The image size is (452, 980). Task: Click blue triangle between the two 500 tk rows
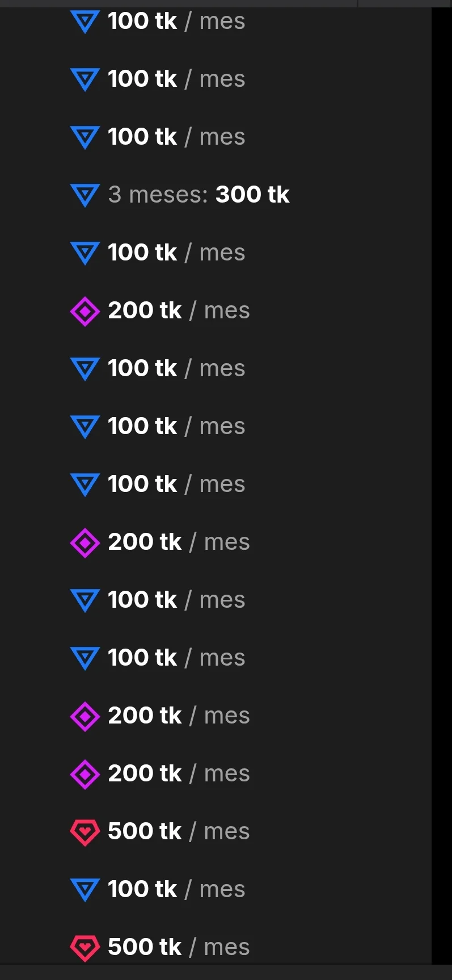[x=85, y=890]
